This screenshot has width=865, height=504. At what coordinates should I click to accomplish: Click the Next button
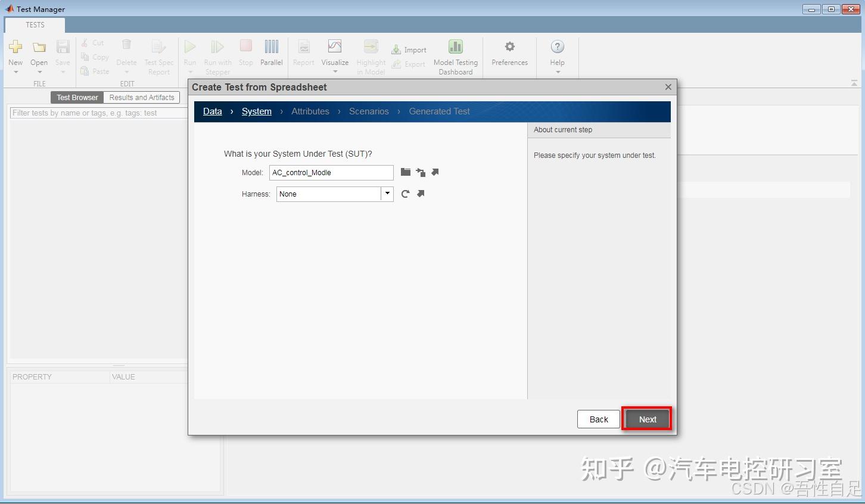[646, 419]
